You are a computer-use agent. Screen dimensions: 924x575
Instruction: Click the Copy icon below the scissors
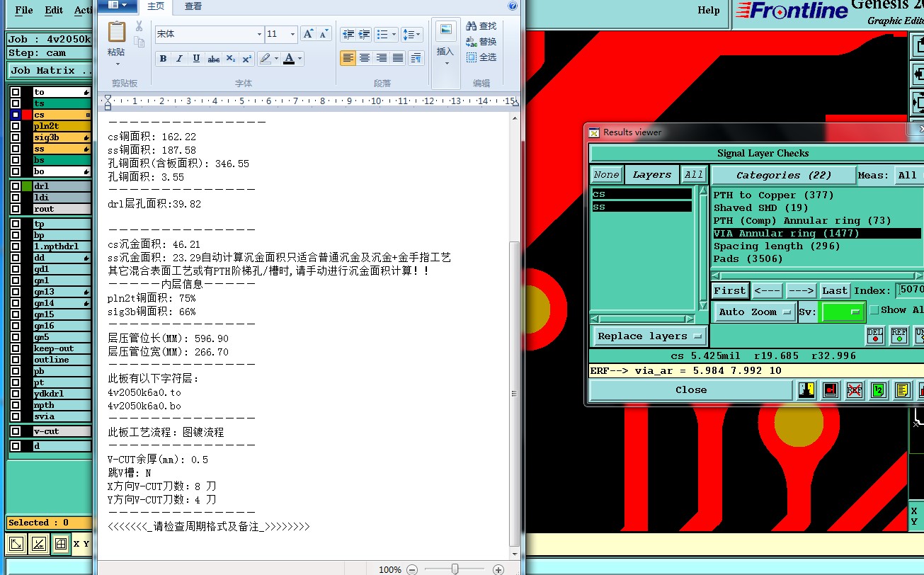pos(139,42)
